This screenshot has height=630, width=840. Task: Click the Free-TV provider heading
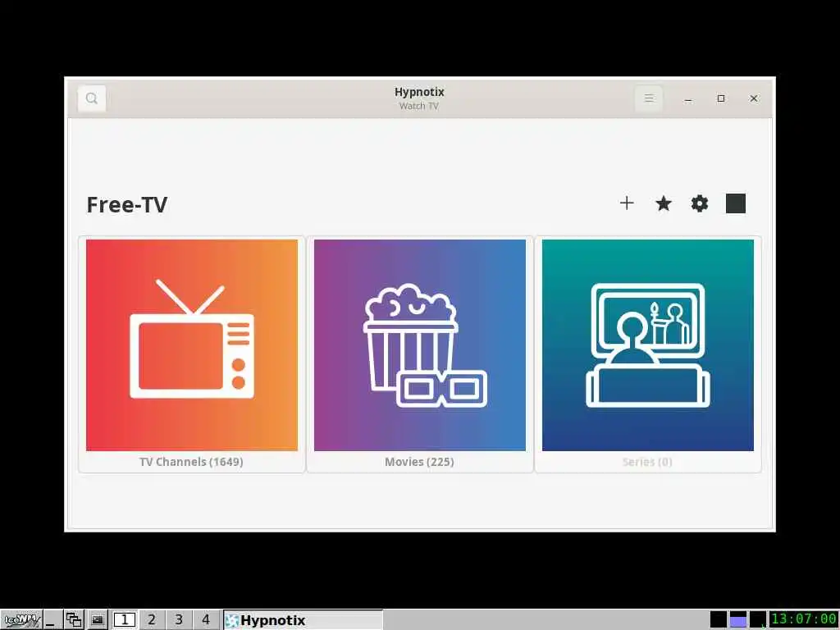[127, 204]
